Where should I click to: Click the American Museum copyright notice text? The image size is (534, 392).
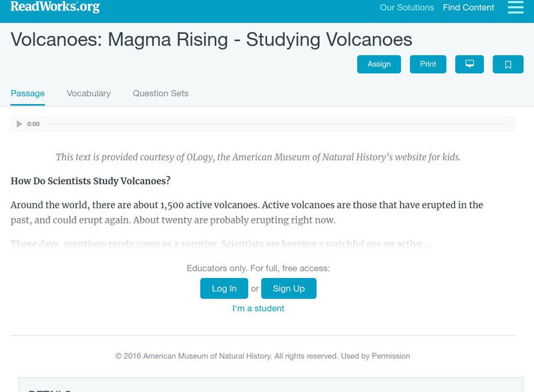tap(262, 356)
